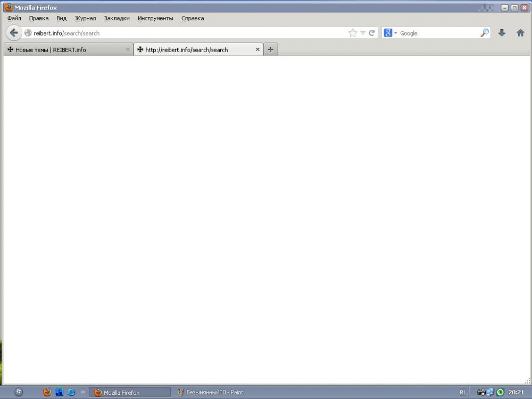The width and height of the screenshot is (532, 399).
Task: Open the blue panels quick launch icon
Action: tap(59, 392)
